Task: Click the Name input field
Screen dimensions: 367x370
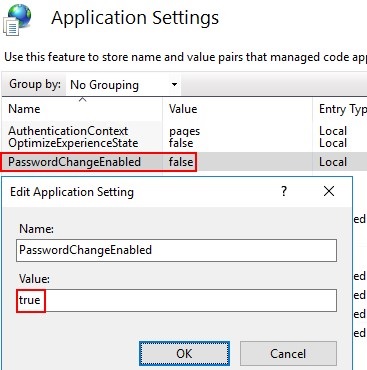Action: point(176,250)
